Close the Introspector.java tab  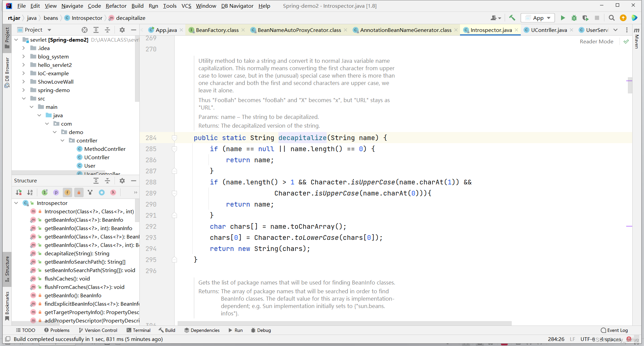[x=516, y=30]
